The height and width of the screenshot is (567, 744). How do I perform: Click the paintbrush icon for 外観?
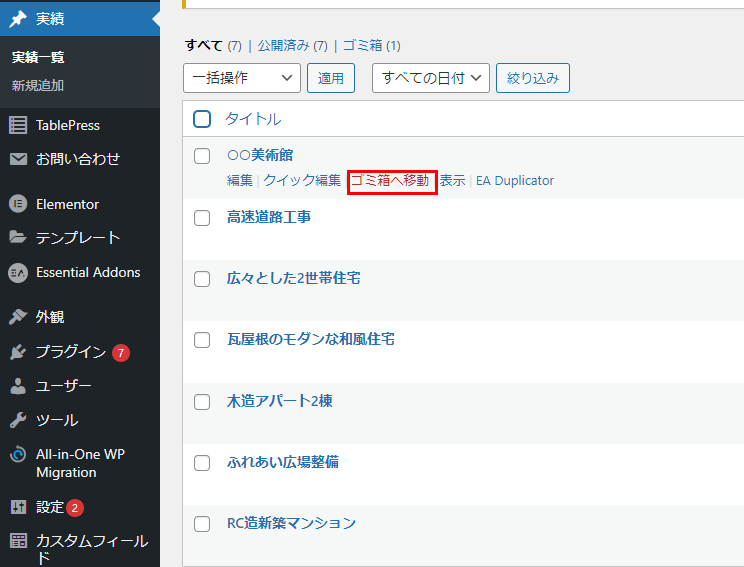click(x=17, y=317)
